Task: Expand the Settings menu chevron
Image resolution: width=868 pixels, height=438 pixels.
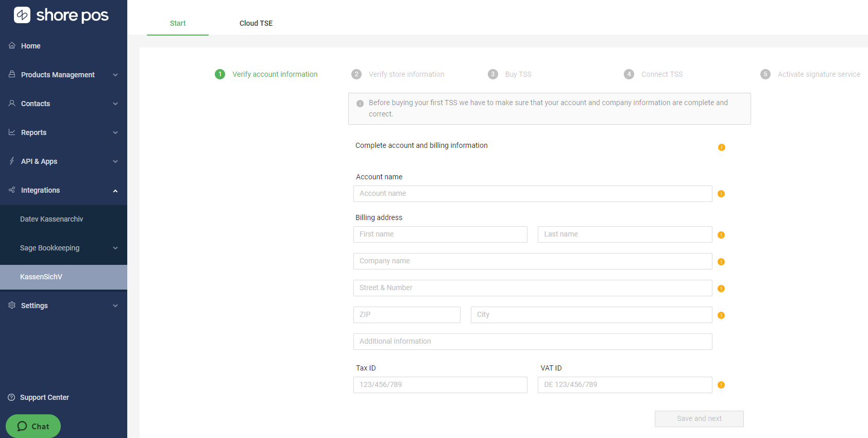Action: 115,306
